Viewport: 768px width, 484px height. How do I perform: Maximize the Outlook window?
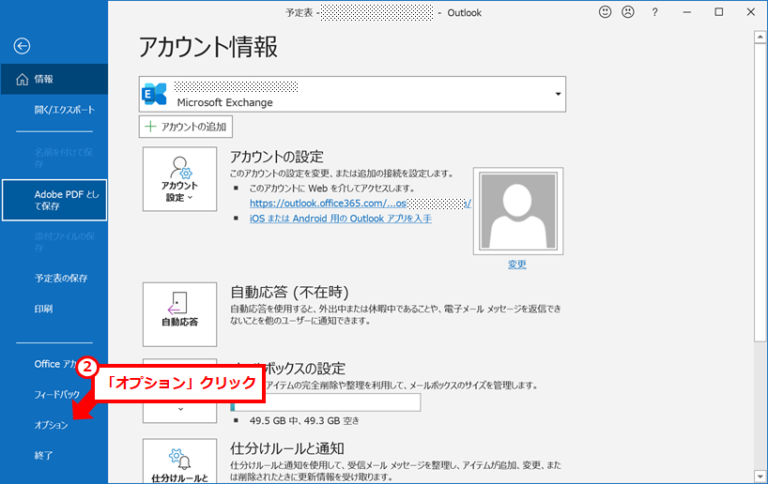point(719,12)
